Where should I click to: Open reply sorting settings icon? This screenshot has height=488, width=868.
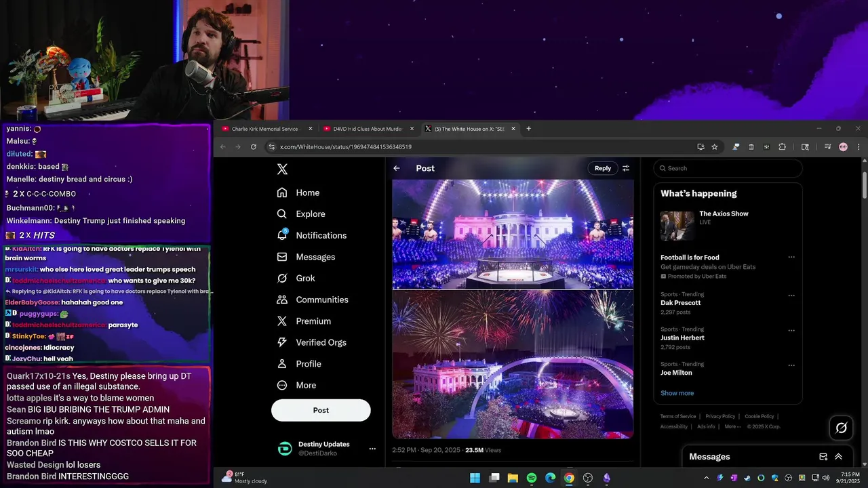(x=626, y=168)
